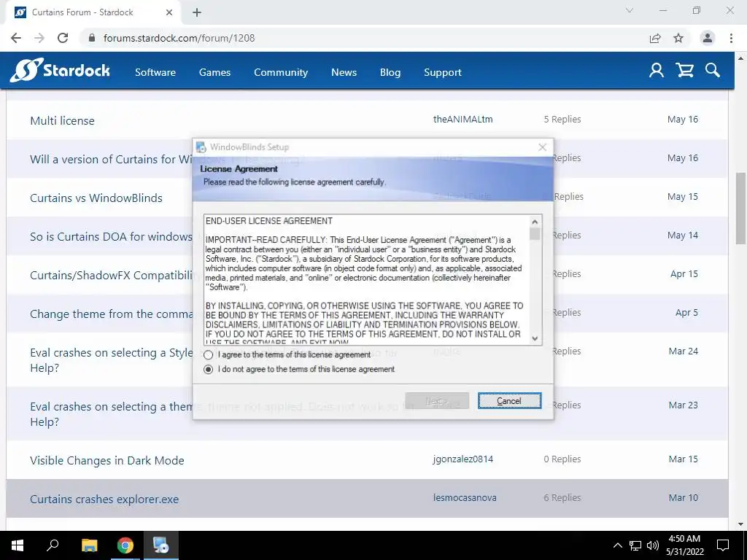
Task: Click the browser forward arrow
Action: coord(39,38)
